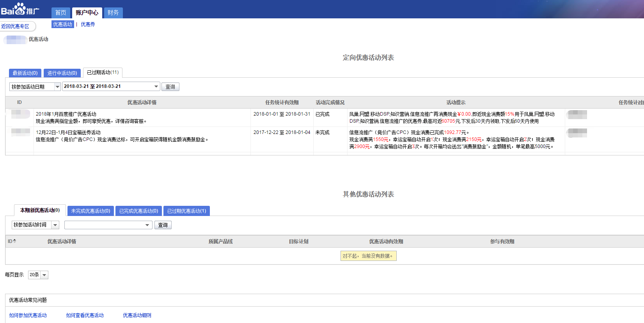Open the empty date dropdown in 其他优惠活动列表
This screenshot has height=323, width=644.
(x=108, y=225)
